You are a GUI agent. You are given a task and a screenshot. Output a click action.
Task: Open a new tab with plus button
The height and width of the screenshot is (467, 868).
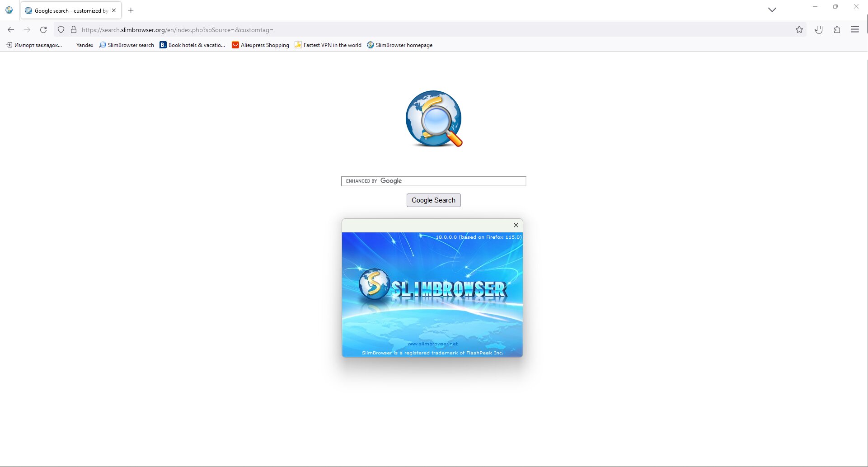(x=131, y=10)
